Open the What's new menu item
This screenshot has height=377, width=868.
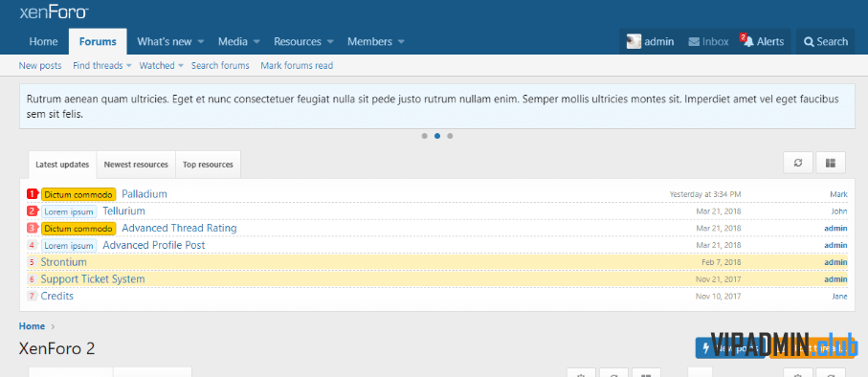click(x=165, y=41)
